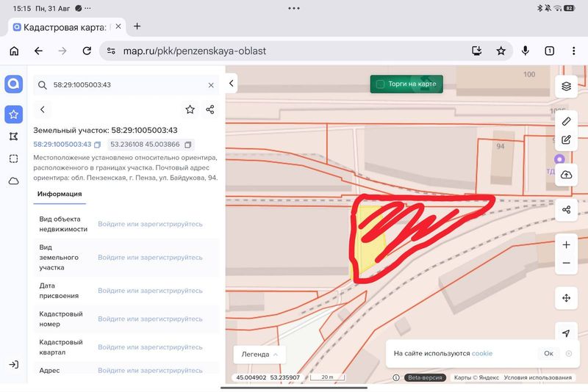This screenshot has height=392, width=588.
Task: Click the map info icon
Action: pyautogui.click(x=396, y=377)
